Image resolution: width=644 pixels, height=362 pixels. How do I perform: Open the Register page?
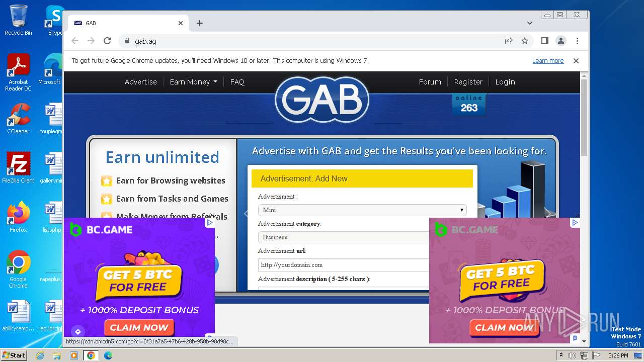(x=468, y=82)
